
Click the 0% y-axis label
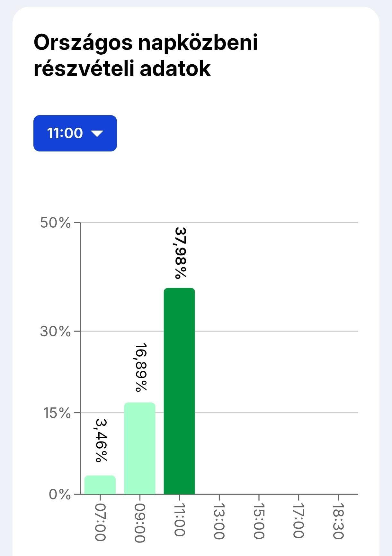coord(60,494)
